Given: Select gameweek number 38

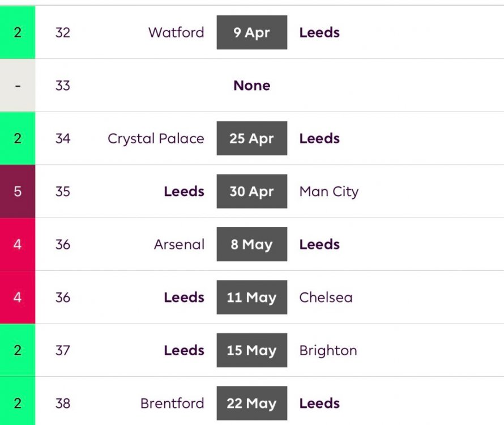Looking at the screenshot, I should pyautogui.click(x=62, y=403).
